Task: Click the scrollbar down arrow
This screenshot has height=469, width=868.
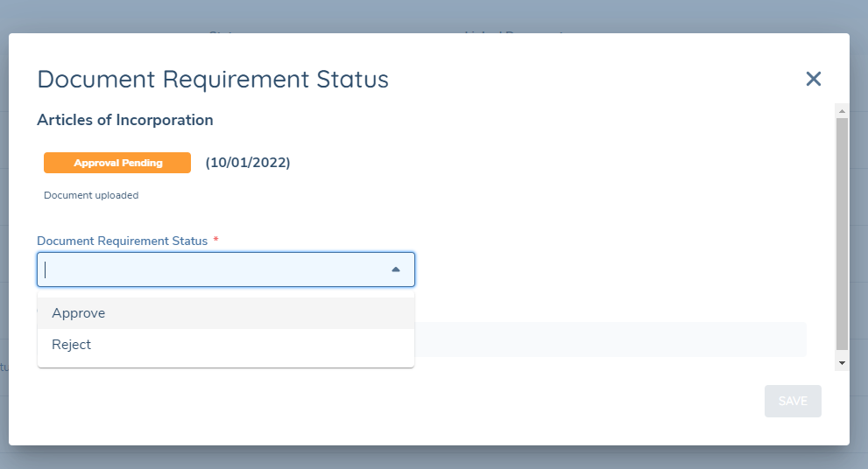Action: pyautogui.click(x=842, y=362)
